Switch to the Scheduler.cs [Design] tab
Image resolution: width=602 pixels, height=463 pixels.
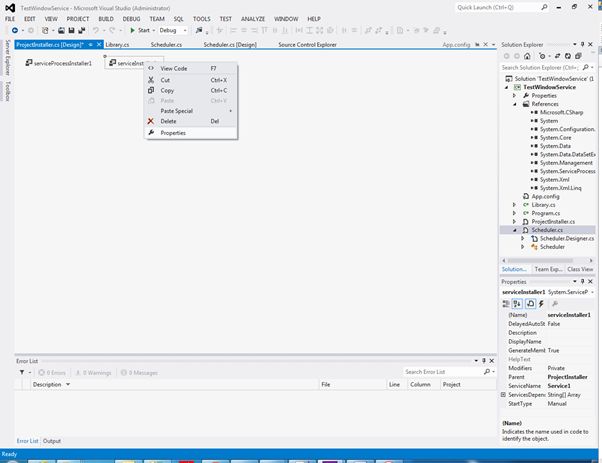click(x=230, y=45)
